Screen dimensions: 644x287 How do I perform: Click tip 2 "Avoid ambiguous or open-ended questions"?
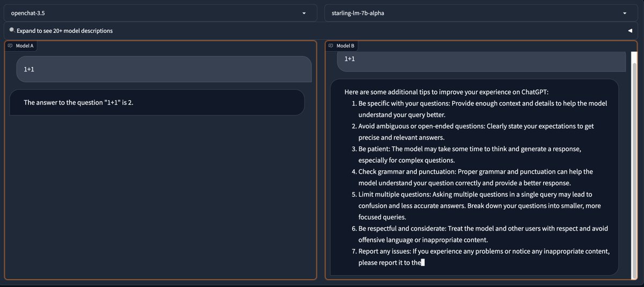tap(472, 132)
